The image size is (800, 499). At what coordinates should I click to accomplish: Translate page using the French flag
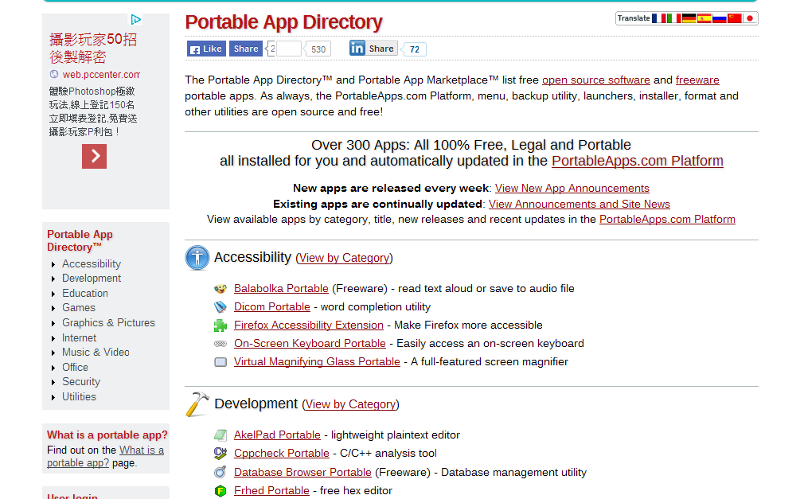click(658, 18)
